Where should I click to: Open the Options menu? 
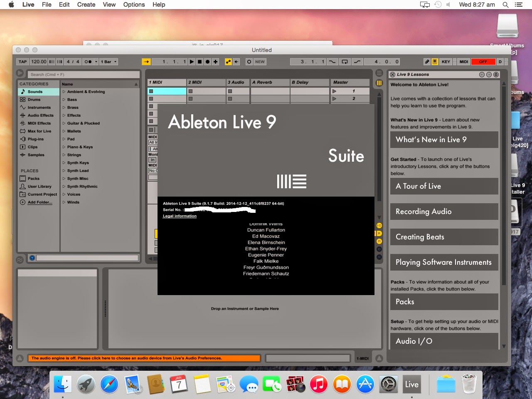click(134, 5)
